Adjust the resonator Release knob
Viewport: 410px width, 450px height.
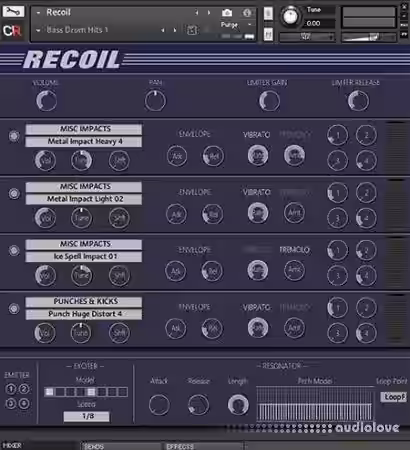(198, 404)
